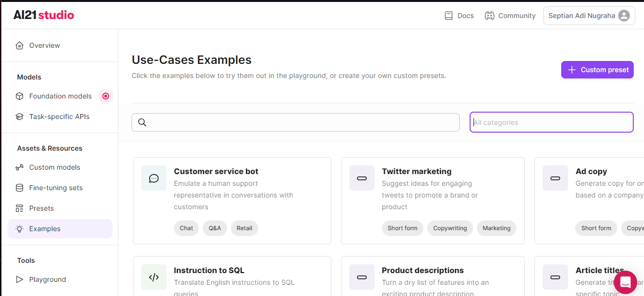Create a new Custom preset
This screenshot has height=296, width=644.
[x=597, y=70]
